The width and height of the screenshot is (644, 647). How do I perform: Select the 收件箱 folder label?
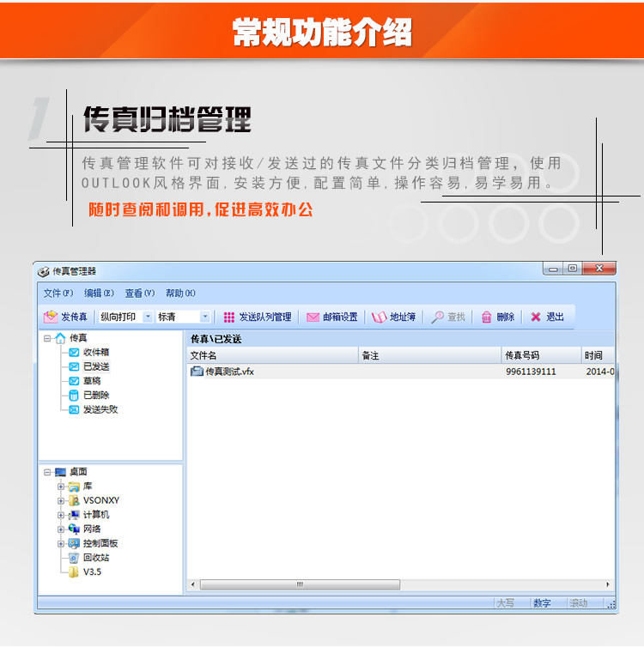(96, 353)
